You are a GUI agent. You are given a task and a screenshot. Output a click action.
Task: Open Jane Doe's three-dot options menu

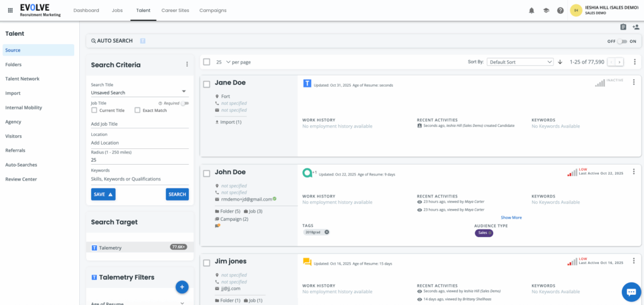click(x=633, y=82)
